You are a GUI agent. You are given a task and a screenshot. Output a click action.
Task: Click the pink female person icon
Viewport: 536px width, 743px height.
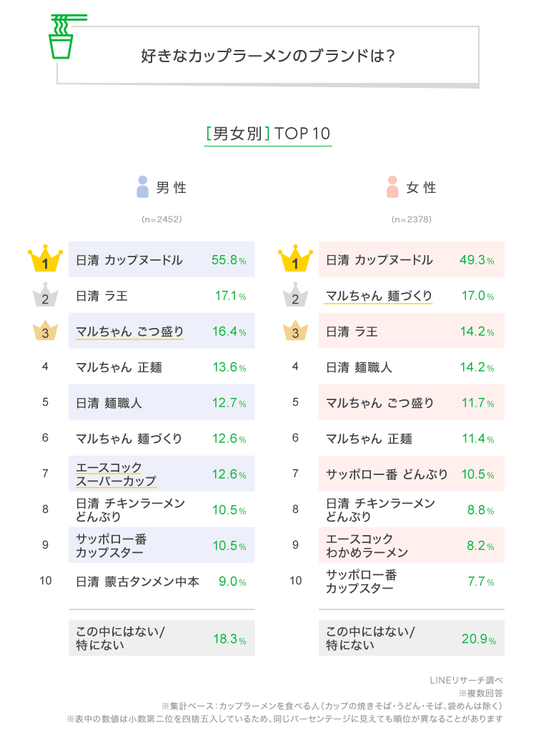click(x=392, y=187)
